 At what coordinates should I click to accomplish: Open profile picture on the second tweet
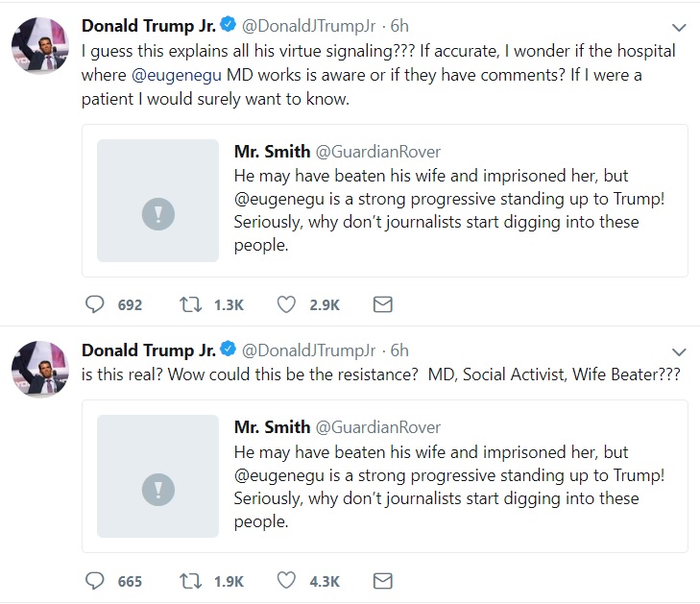[x=40, y=370]
